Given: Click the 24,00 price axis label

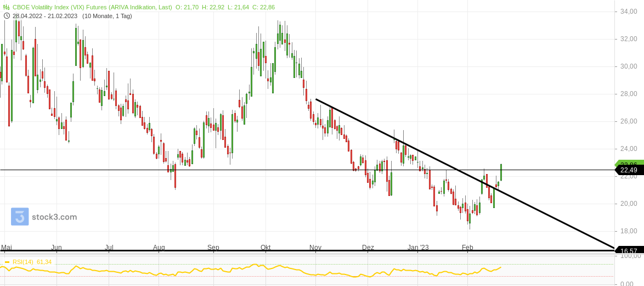Looking at the screenshot, I should pos(629,149).
